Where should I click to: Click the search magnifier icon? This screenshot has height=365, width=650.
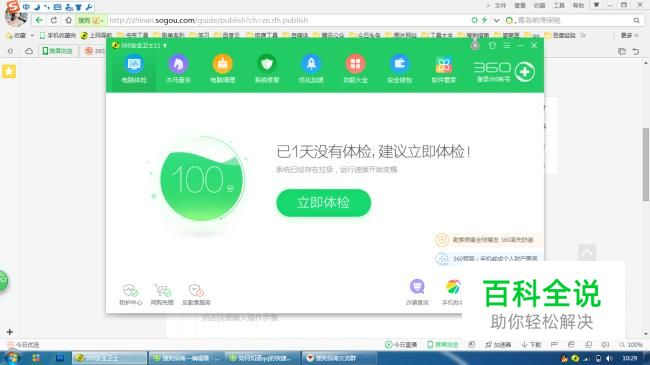636,20
